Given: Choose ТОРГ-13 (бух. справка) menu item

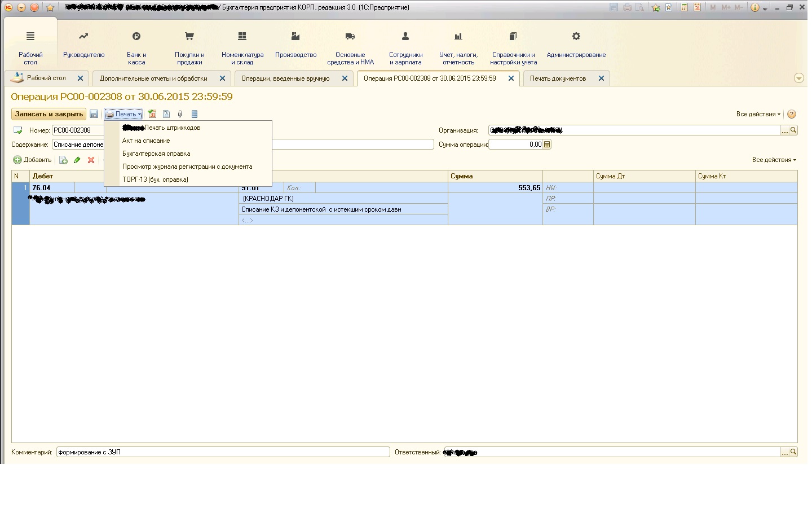Looking at the screenshot, I should point(188,179).
